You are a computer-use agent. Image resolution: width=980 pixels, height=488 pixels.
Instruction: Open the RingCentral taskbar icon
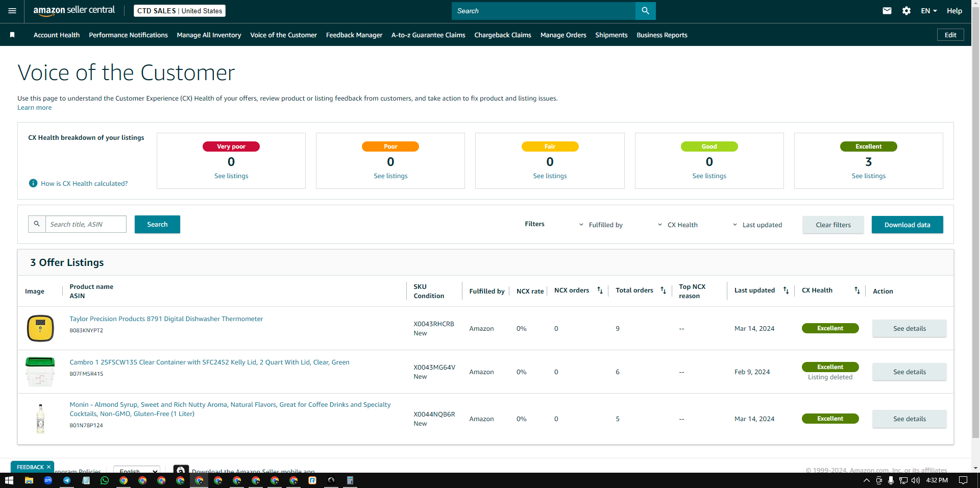pos(312,480)
